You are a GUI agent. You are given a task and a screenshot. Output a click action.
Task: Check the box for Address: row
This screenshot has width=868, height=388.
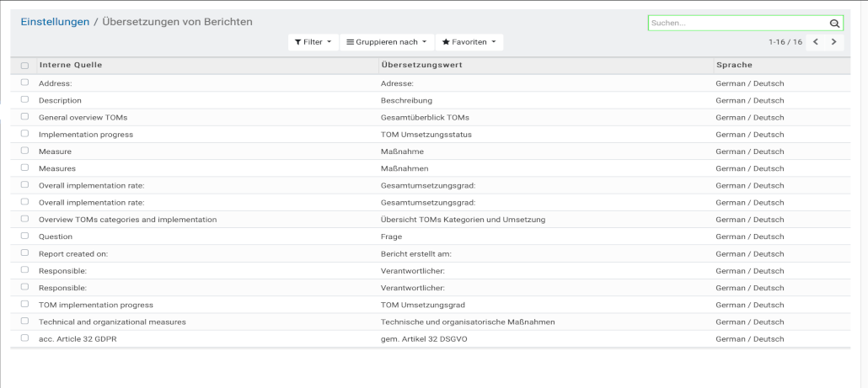[x=24, y=82]
